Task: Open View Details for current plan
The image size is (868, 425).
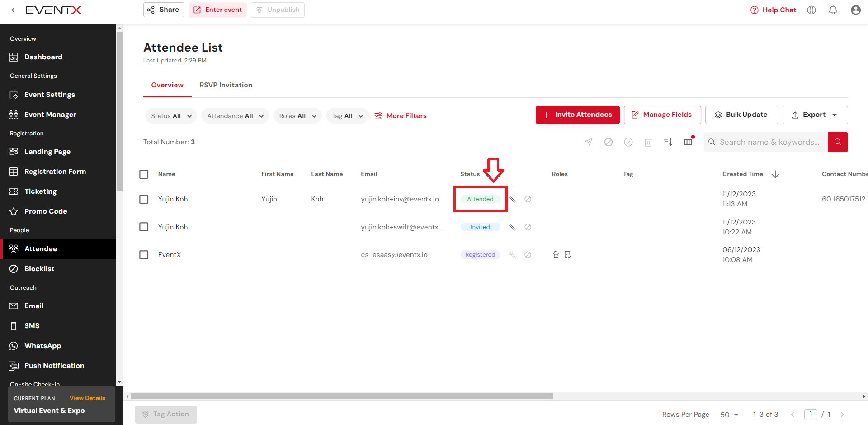Action: pyautogui.click(x=87, y=398)
